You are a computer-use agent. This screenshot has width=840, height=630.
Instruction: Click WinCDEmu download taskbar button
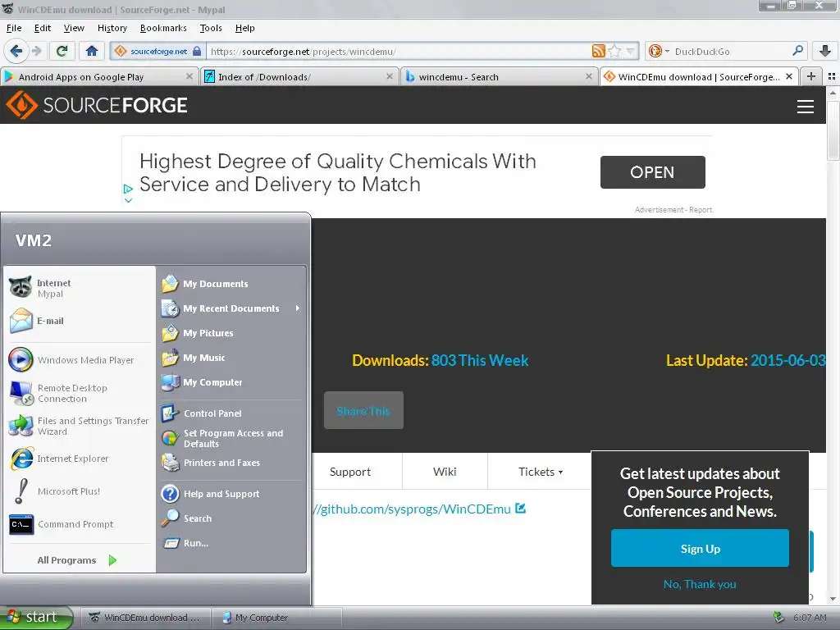tap(146, 618)
